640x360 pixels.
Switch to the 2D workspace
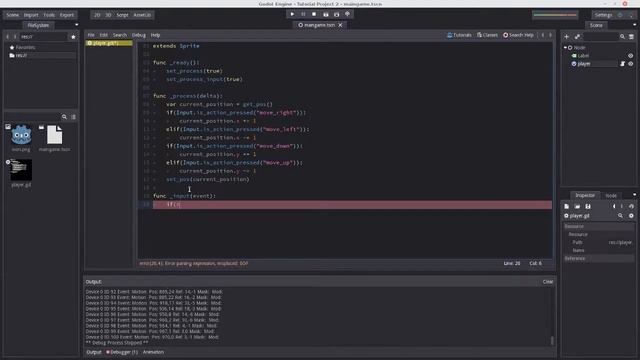[x=97, y=15]
